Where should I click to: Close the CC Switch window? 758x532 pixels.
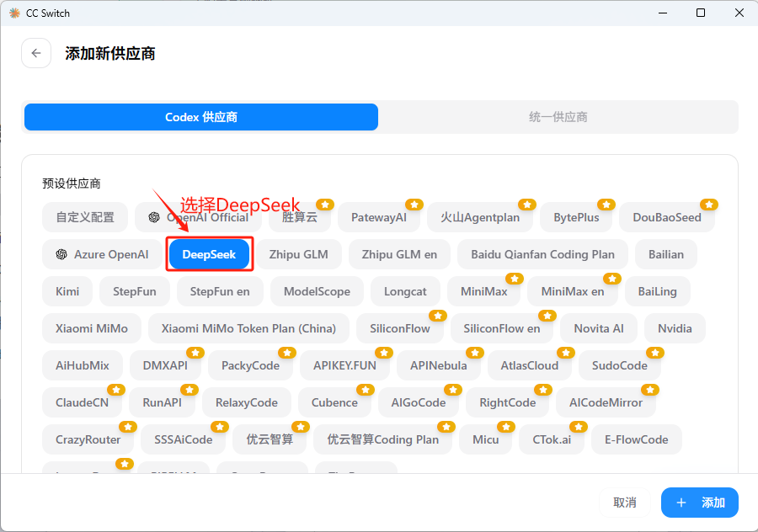pyautogui.click(x=739, y=13)
